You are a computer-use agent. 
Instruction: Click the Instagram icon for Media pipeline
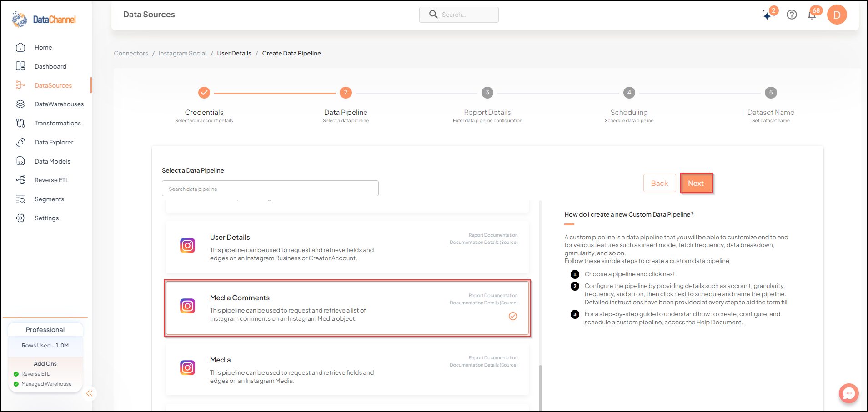[x=187, y=368]
